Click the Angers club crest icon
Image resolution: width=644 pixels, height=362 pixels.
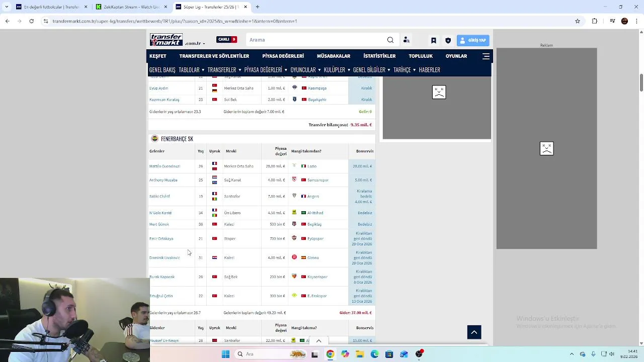pos(294,196)
